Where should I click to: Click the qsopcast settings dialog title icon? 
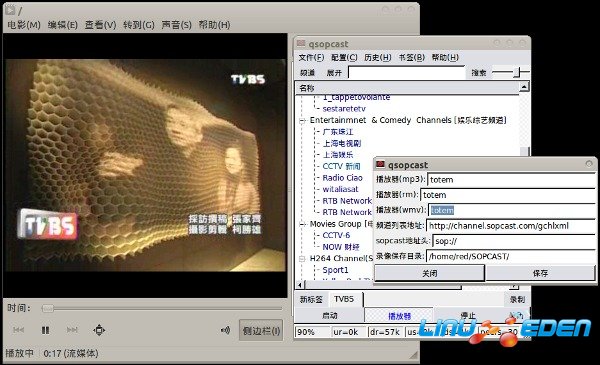(x=380, y=165)
